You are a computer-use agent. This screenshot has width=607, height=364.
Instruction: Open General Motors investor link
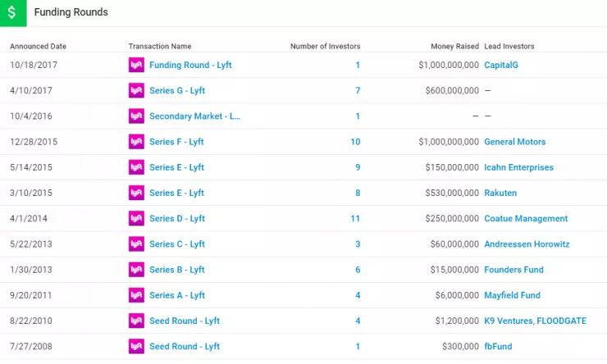point(514,142)
